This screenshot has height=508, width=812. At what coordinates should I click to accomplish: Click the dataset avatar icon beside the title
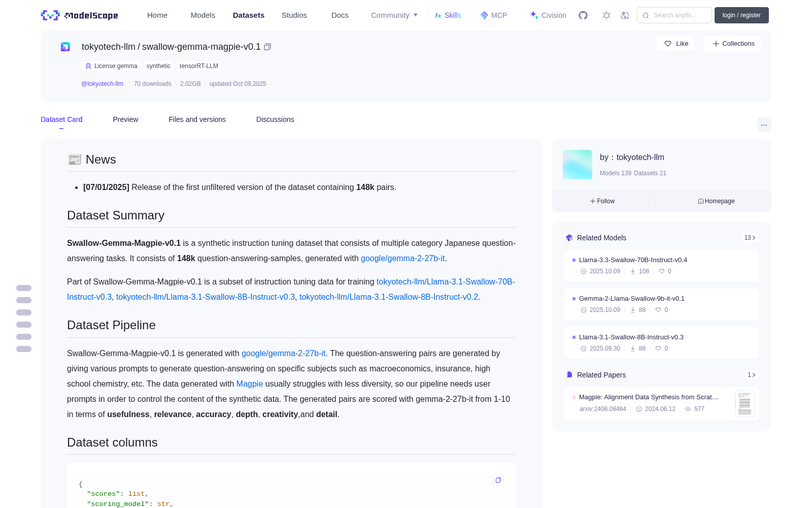65,47
